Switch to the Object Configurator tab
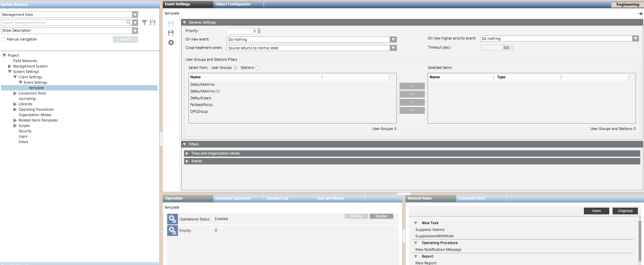Image resolution: width=644 pixels, height=265 pixels. 233,4
